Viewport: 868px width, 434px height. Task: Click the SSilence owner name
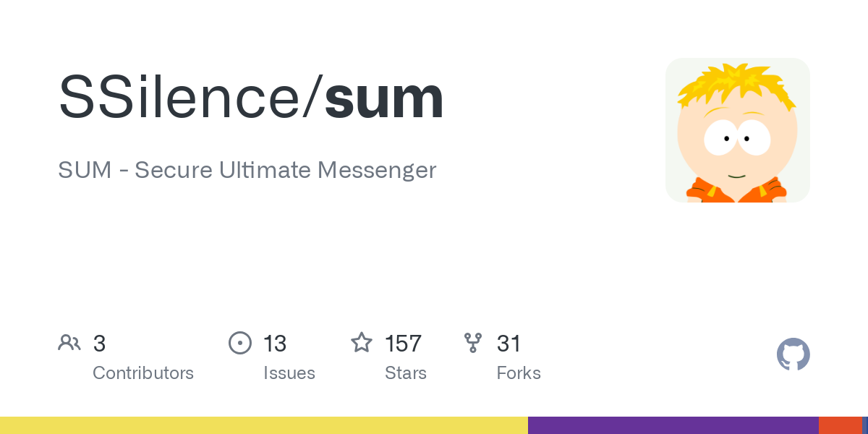pos(185,98)
